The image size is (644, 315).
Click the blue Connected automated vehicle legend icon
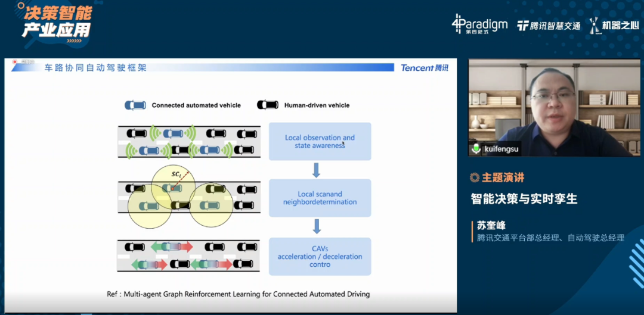click(135, 105)
